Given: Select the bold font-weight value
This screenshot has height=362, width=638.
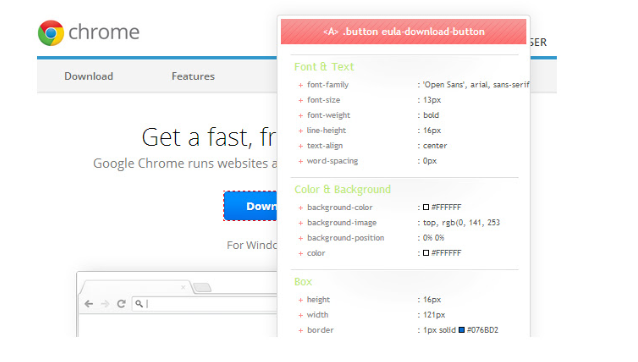Looking at the screenshot, I should (431, 115).
